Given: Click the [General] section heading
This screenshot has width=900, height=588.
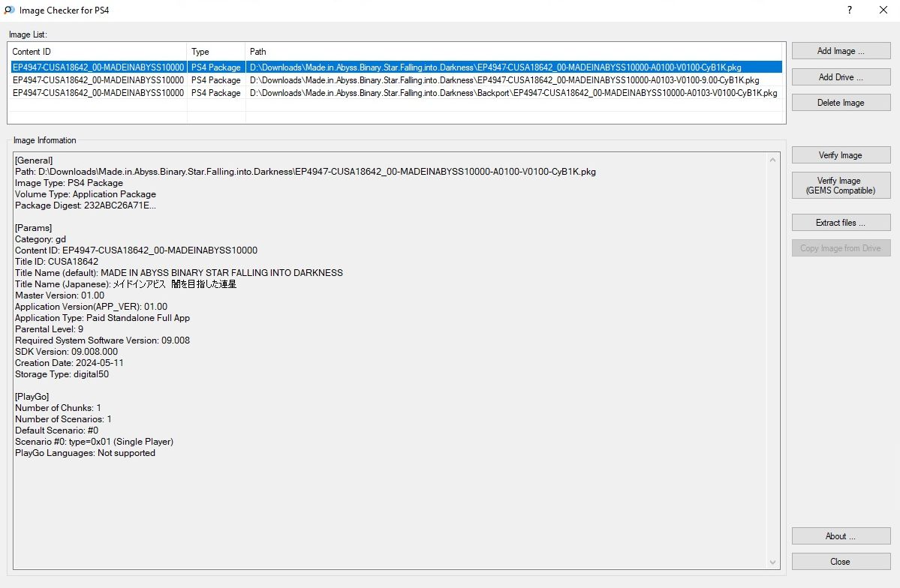Looking at the screenshot, I should pyautogui.click(x=34, y=160).
